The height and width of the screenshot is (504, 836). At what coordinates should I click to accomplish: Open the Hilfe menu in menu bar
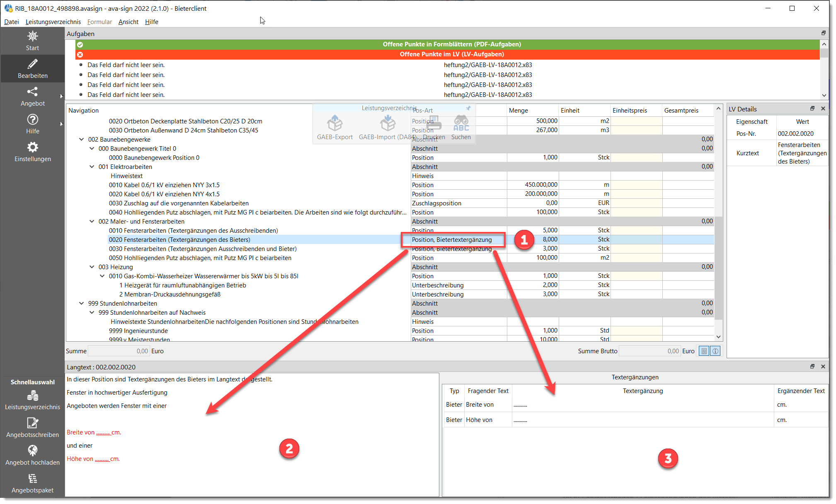point(152,22)
